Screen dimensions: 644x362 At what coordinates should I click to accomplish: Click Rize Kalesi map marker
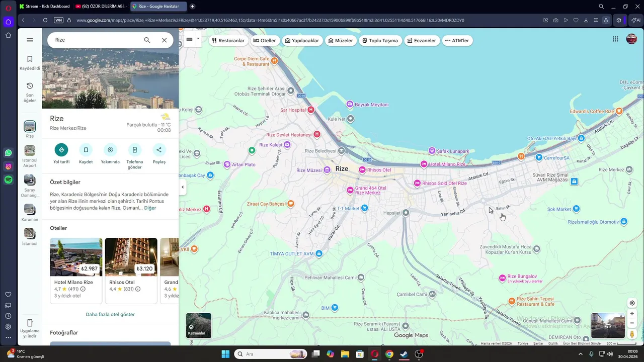coord(287,145)
